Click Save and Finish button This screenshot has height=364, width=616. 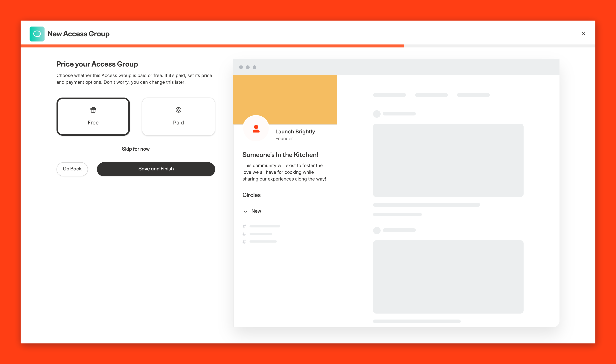[x=156, y=169]
